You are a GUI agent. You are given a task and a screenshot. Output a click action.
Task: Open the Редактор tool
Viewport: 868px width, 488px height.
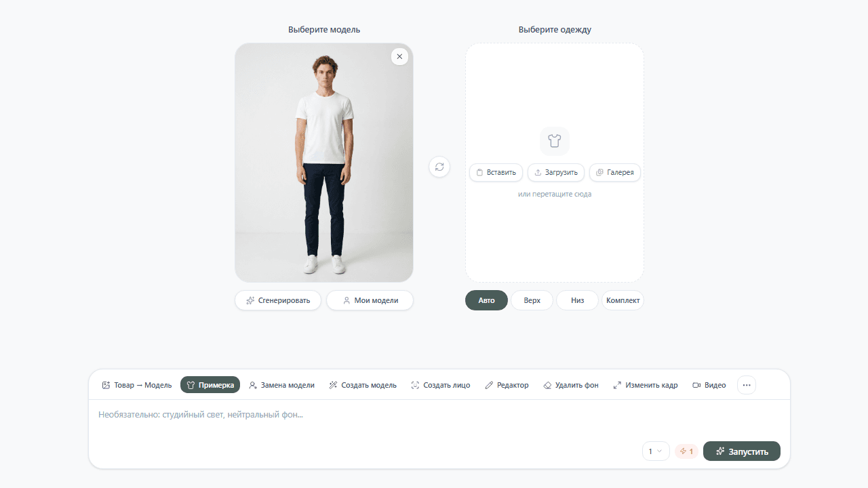507,385
